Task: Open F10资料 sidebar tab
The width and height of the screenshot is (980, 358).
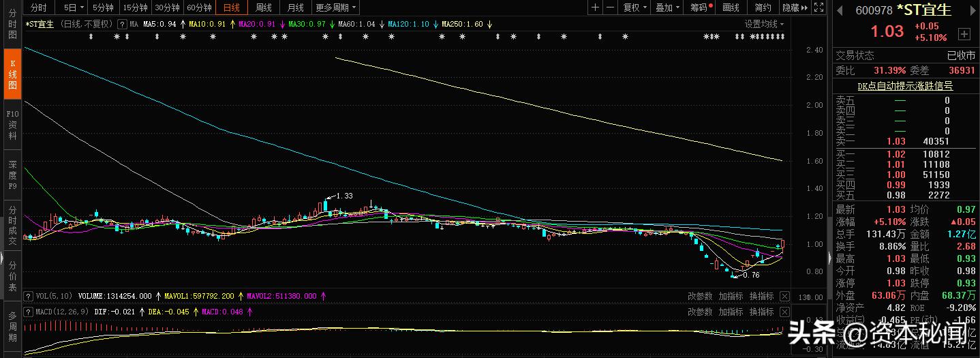Action: [12, 125]
